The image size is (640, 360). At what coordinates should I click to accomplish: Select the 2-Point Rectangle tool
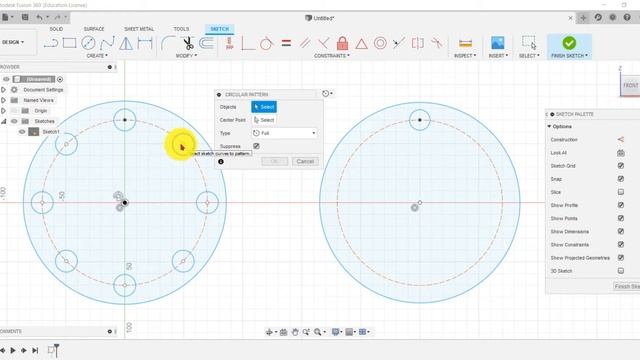pos(69,43)
